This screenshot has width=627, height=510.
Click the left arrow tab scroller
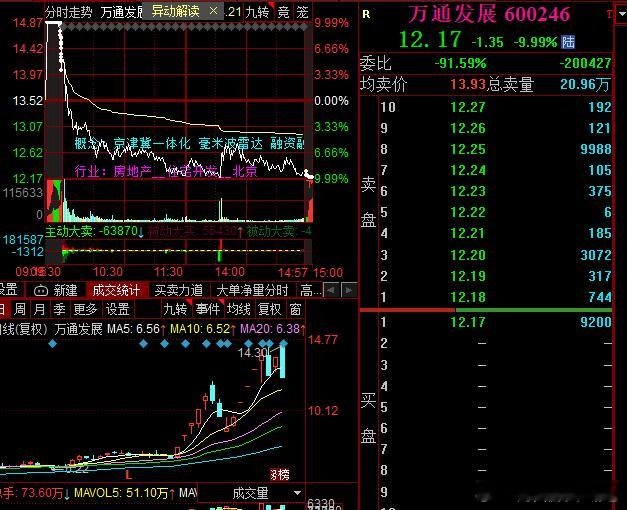tap(331, 290)
